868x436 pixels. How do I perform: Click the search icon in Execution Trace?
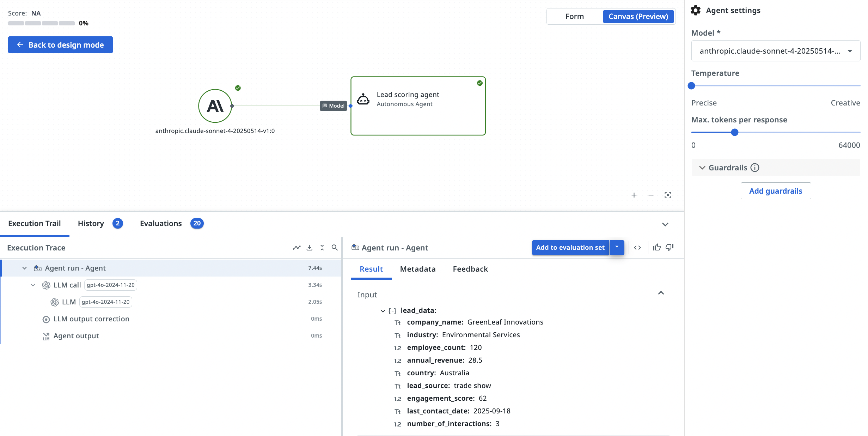[x=335, y=248]
